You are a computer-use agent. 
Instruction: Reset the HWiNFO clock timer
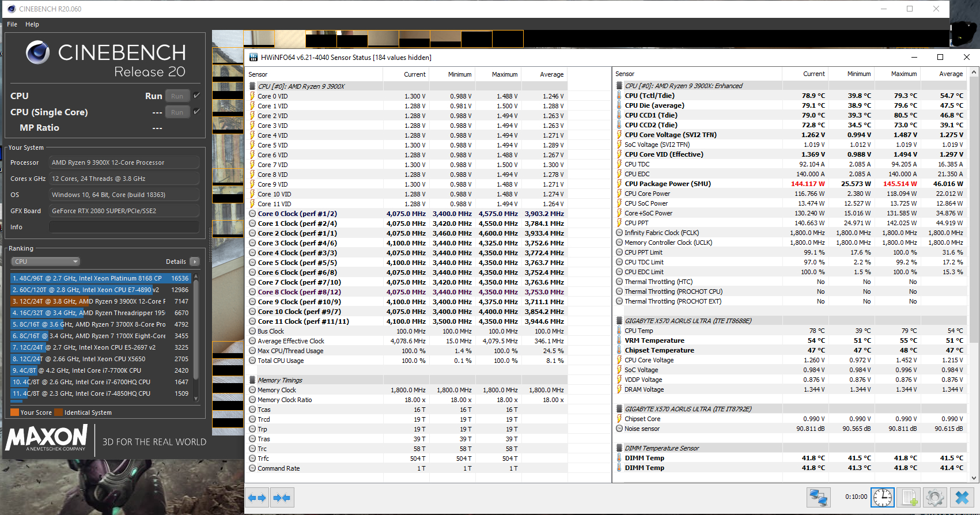(882, 497)
